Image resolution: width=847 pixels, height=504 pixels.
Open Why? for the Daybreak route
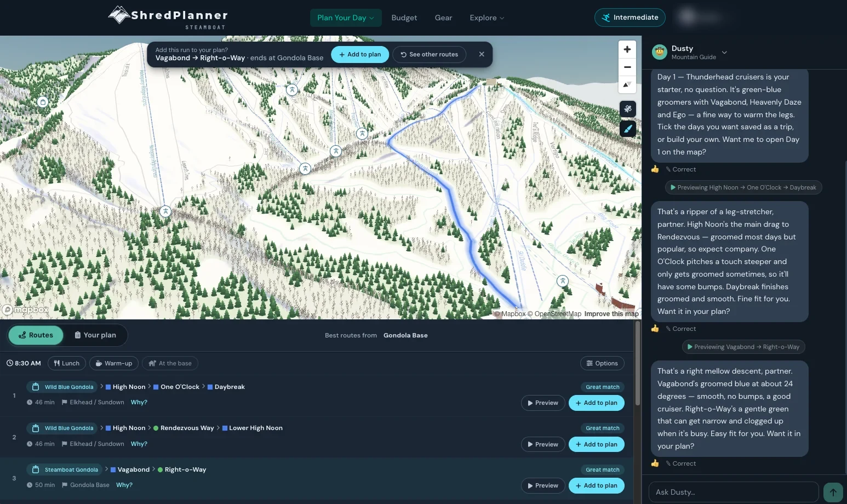click(x=139, y=402)
